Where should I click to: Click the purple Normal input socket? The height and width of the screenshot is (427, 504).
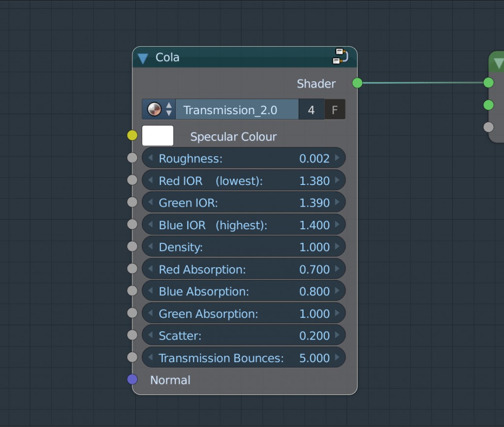(x=132, y=379)
